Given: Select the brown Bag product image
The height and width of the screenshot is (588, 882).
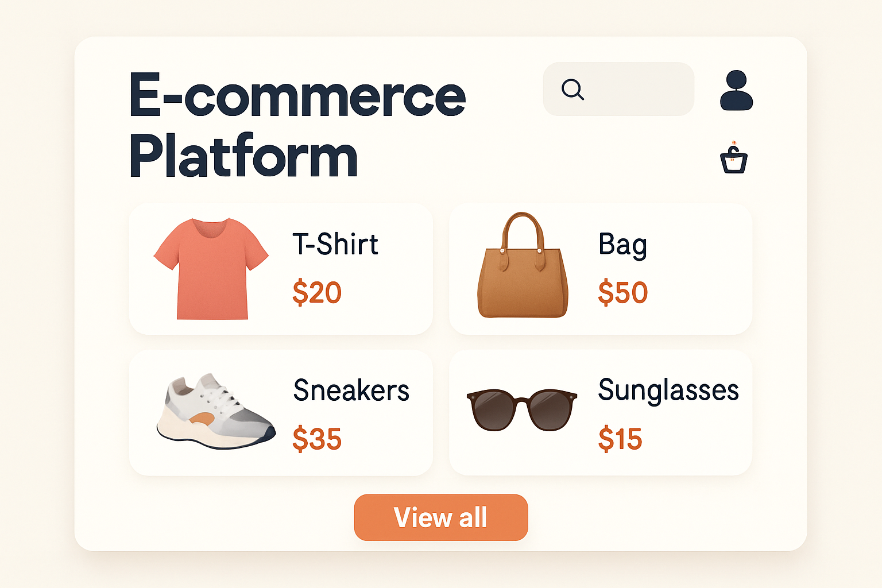Looking at the screenshot, I should point(523,266).
